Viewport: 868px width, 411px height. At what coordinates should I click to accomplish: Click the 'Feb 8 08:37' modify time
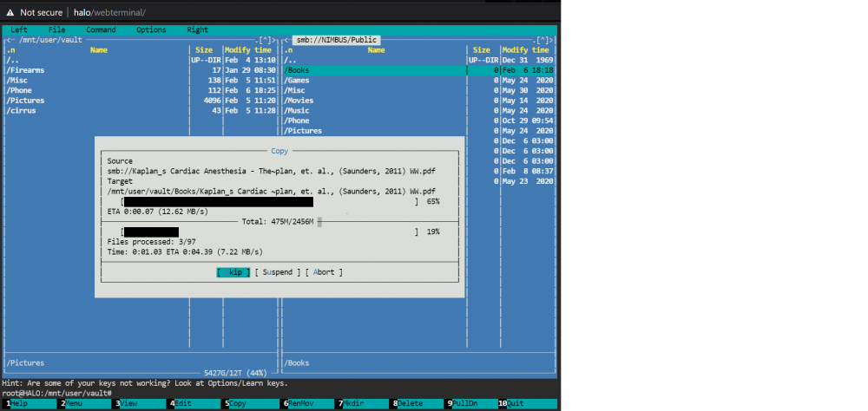pos(528,171)
